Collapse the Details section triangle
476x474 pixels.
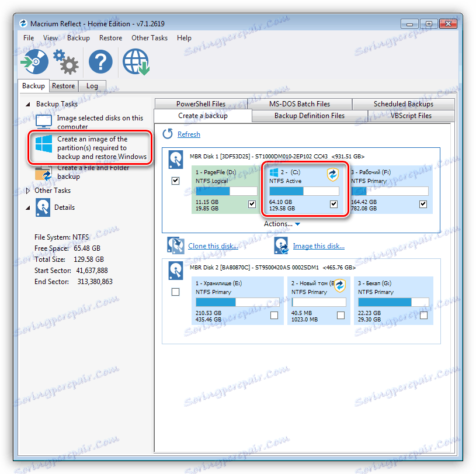28,208
